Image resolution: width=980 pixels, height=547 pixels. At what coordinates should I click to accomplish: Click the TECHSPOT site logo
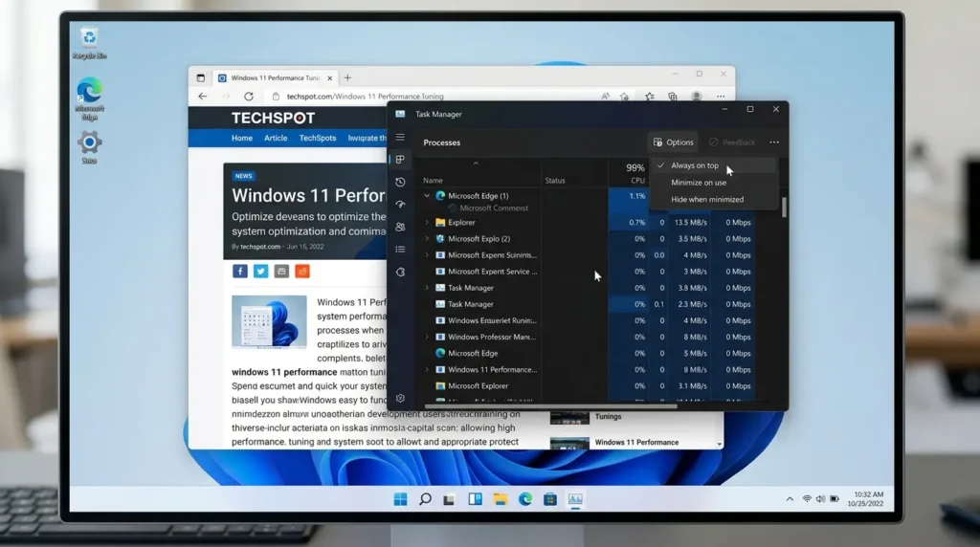coord(273,118)
